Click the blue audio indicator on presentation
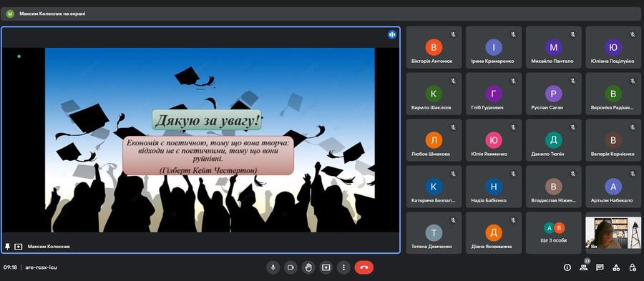The image size is (644, 281). [392, 35]
